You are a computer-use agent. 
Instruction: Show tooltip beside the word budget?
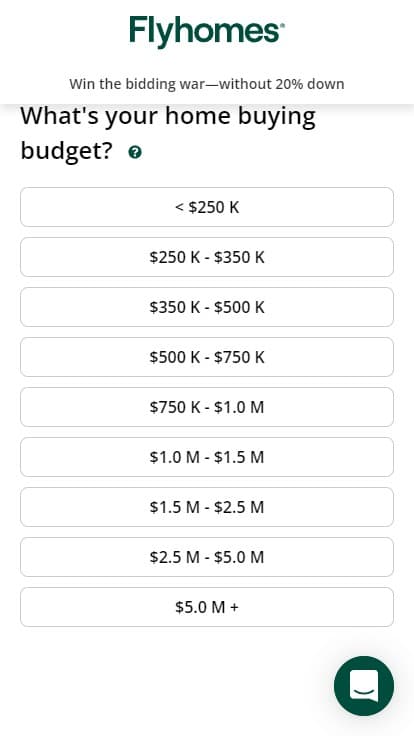tap(135, 152)
